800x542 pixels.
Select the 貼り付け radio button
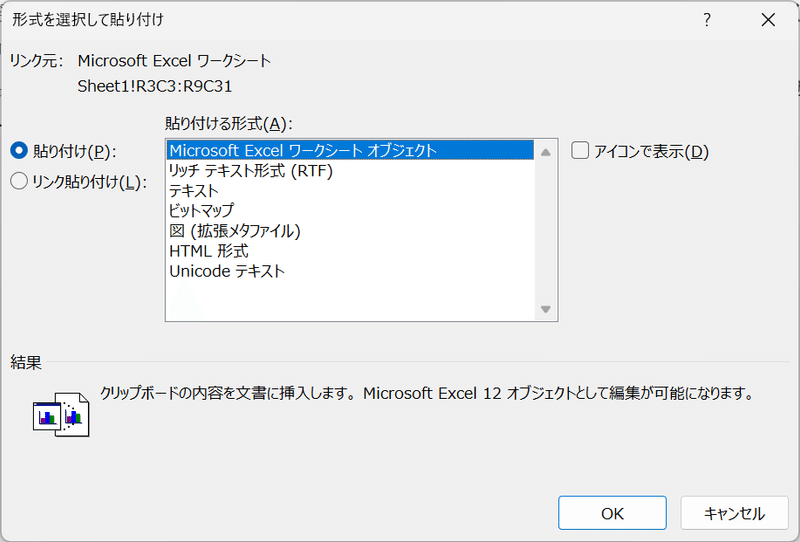19,151
